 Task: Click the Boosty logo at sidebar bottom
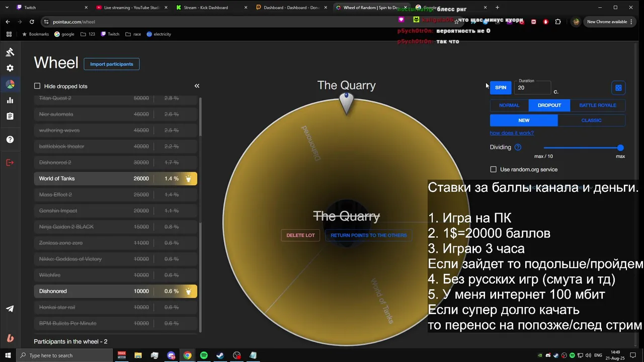10,338
